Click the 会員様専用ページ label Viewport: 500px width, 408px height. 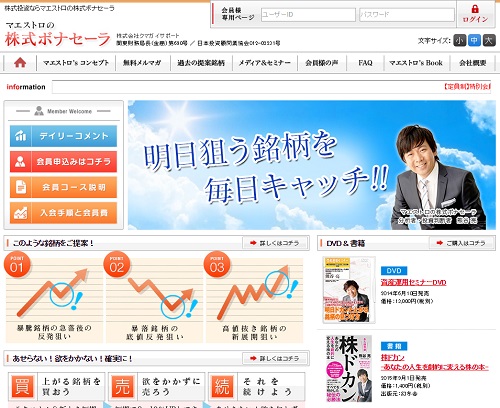click(x=238, y=14)
